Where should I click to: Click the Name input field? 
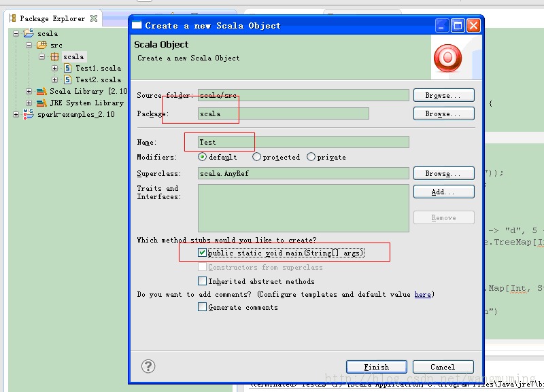click(303, 142)
